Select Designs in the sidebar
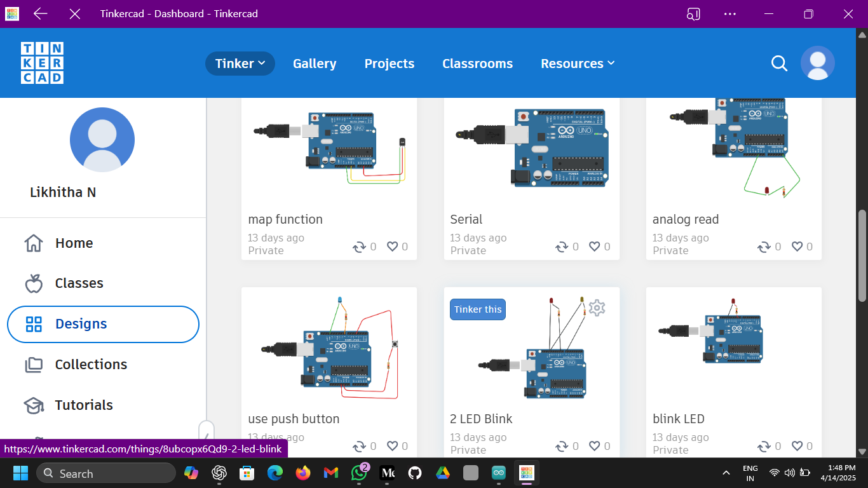This screenshot has height=488, width=868. tap(103, 324)
